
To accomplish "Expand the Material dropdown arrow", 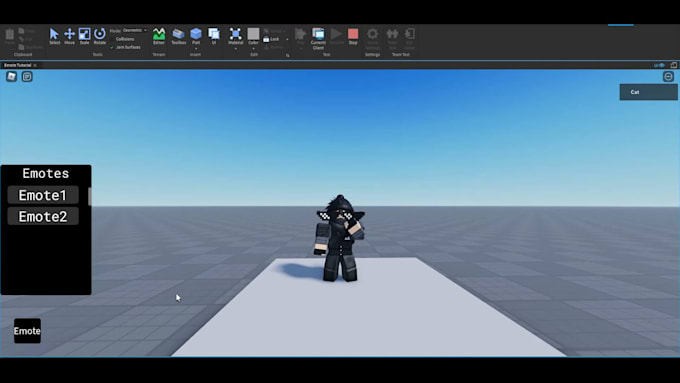I will coord(235,49).
